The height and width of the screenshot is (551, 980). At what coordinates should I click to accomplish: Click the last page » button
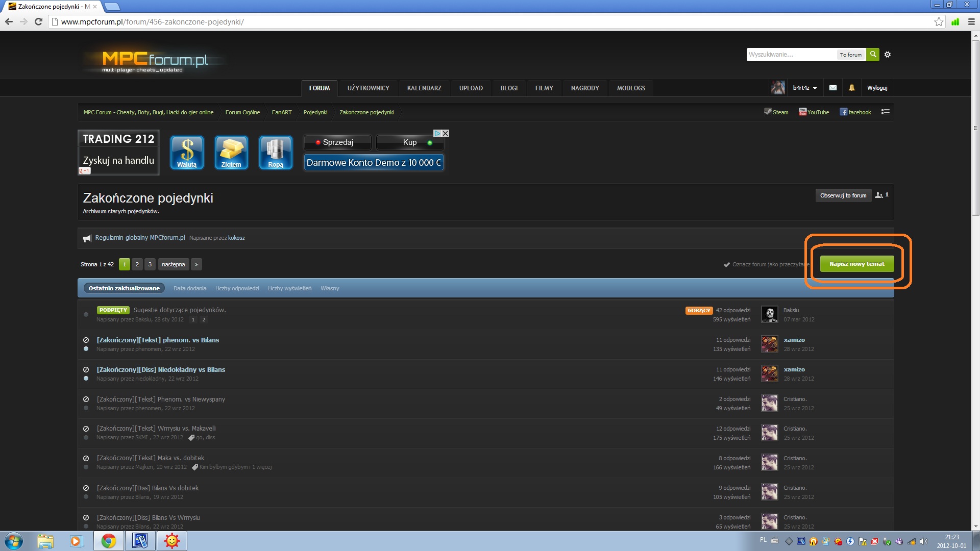197,264
